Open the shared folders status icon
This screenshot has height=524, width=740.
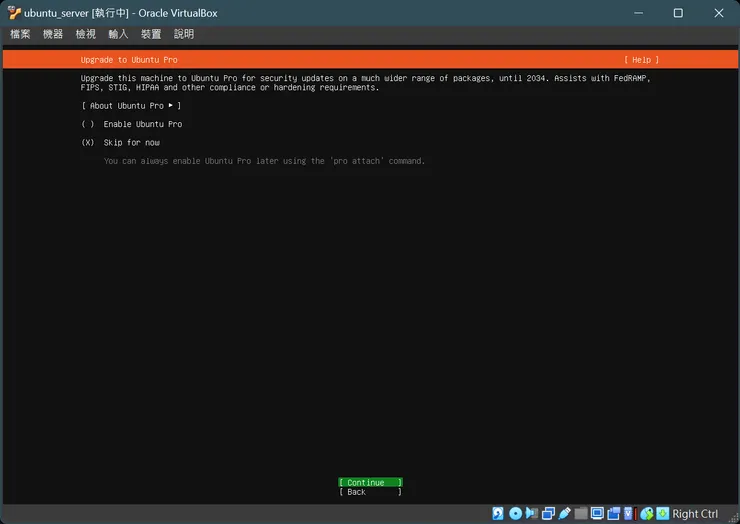point(581,514)
